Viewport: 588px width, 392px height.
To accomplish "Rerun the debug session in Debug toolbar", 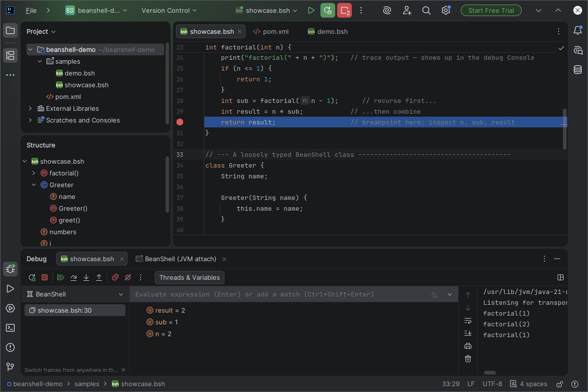I will 32,277.
